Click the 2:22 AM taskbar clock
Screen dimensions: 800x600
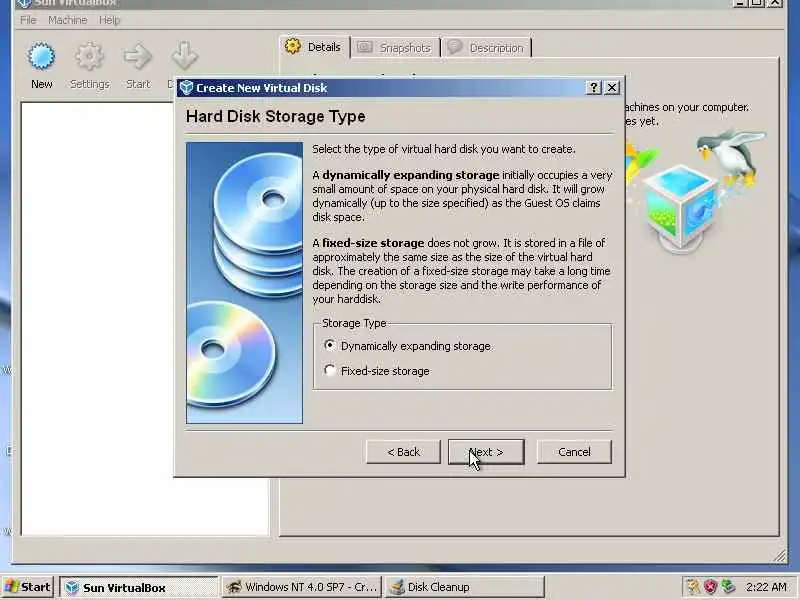pos(766,587)
